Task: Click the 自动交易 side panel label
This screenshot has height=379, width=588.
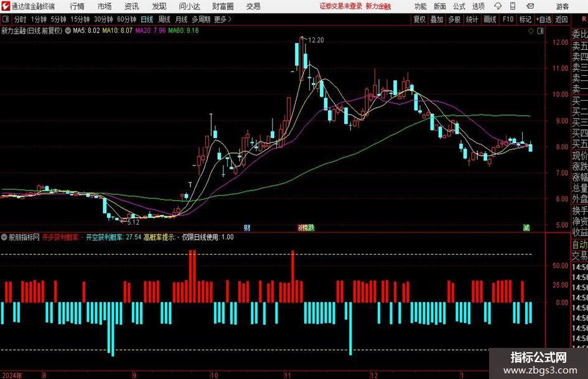Action: click(580, 250)
